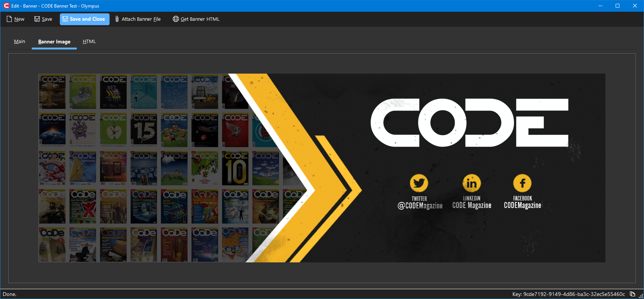Click the Get Banner HTML label

pyautogui.click(x=200, y=19)
